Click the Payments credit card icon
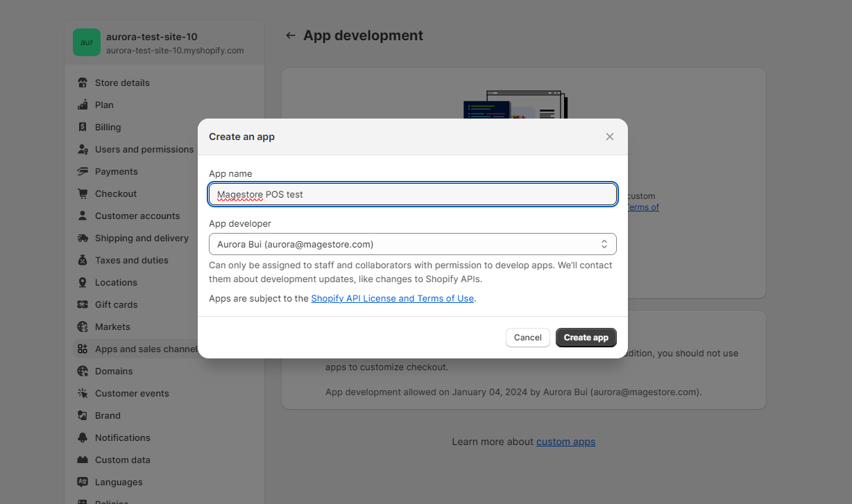The width and height of the screenshot is (852, 504). (82, 171)
